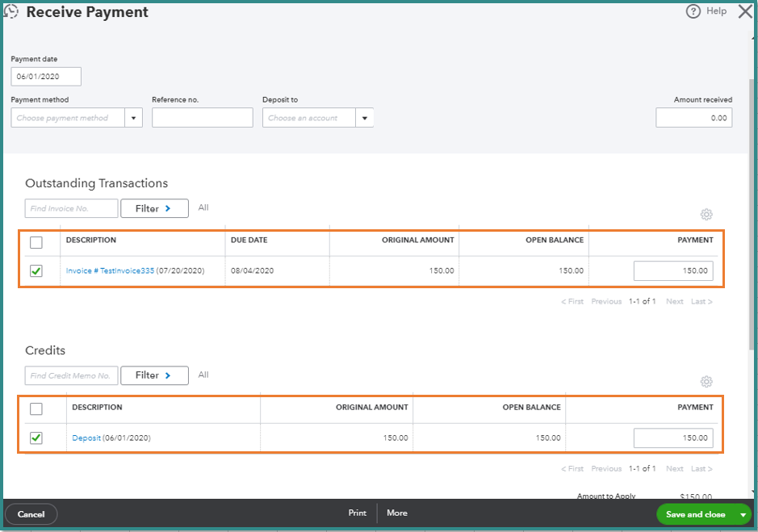Click DUE DATE column header
The width and height of the screenshot is (758, 532).
click(249, 240)
